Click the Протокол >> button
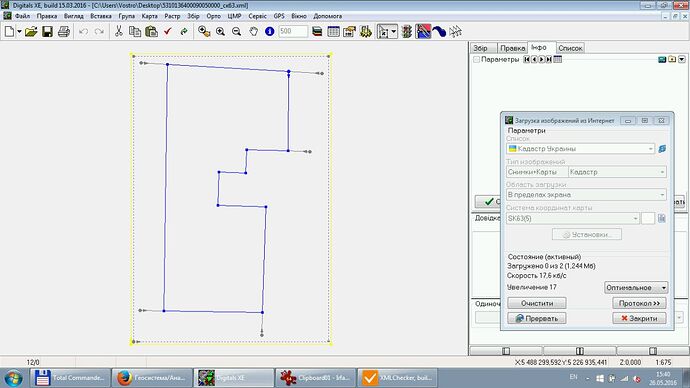The width and height of the screenshot is (690, 388). point(639,303)
